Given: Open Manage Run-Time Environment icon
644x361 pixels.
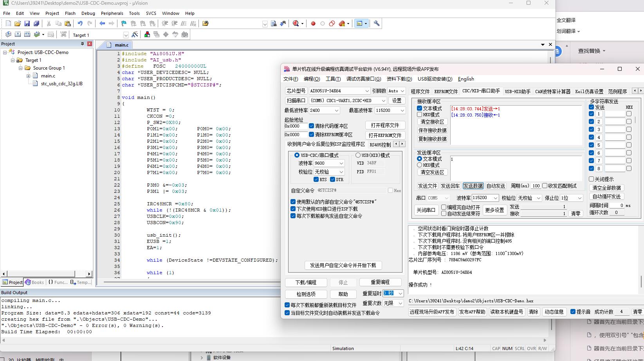Looking at the screenshot, I should coord(166,34).
